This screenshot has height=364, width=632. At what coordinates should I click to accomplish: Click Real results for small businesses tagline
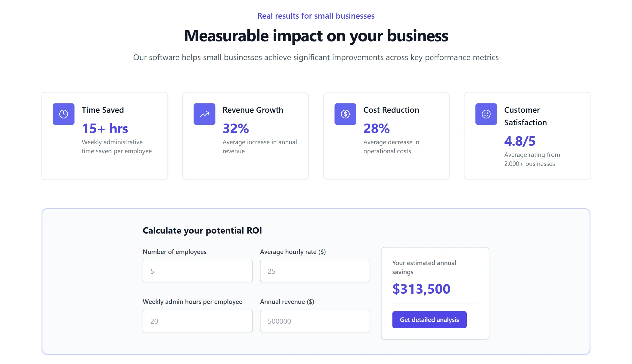(x=316, y=16)
